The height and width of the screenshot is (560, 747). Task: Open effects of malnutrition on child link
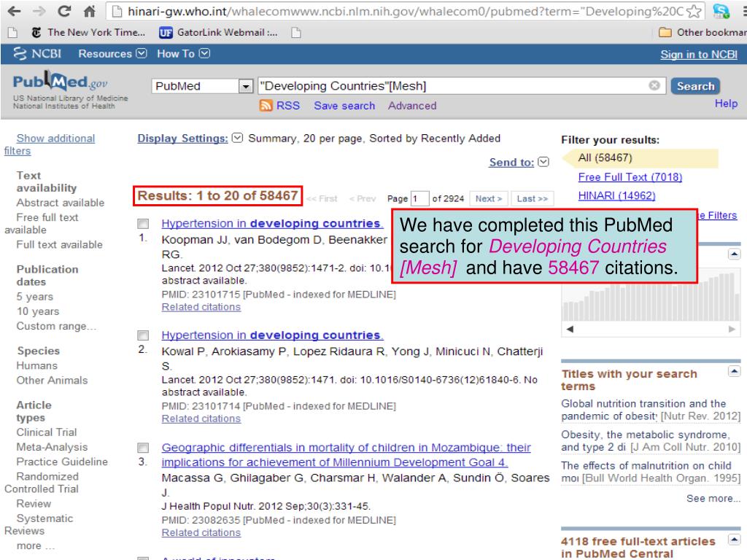pos(646,472)
